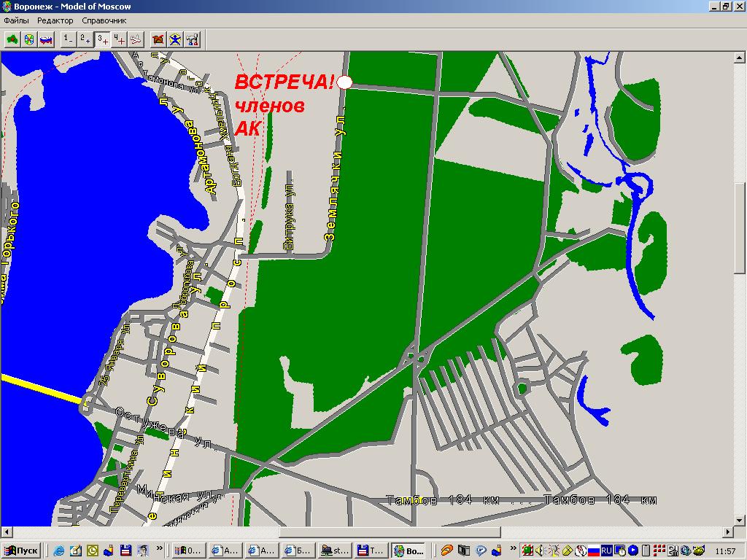Click the white meeting point marker on map

345,82
